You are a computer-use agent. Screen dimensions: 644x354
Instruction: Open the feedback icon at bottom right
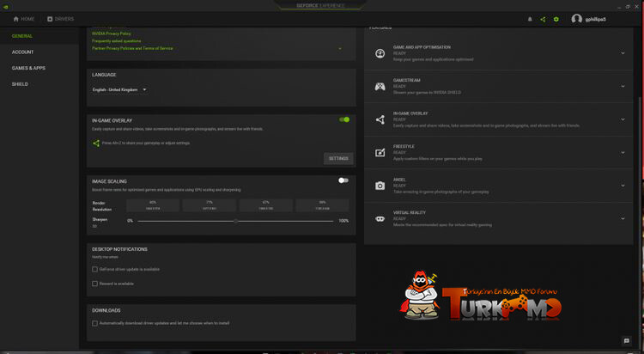[x=626, y=340]
